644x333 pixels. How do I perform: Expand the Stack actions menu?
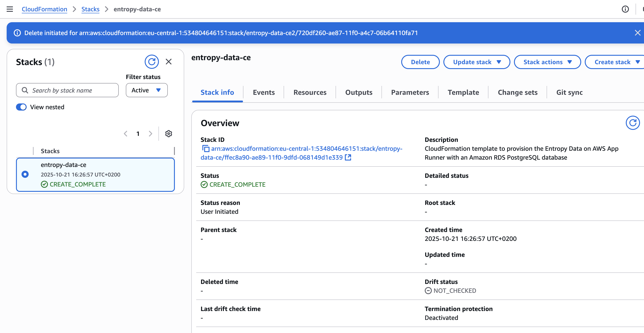pos(547,62)
